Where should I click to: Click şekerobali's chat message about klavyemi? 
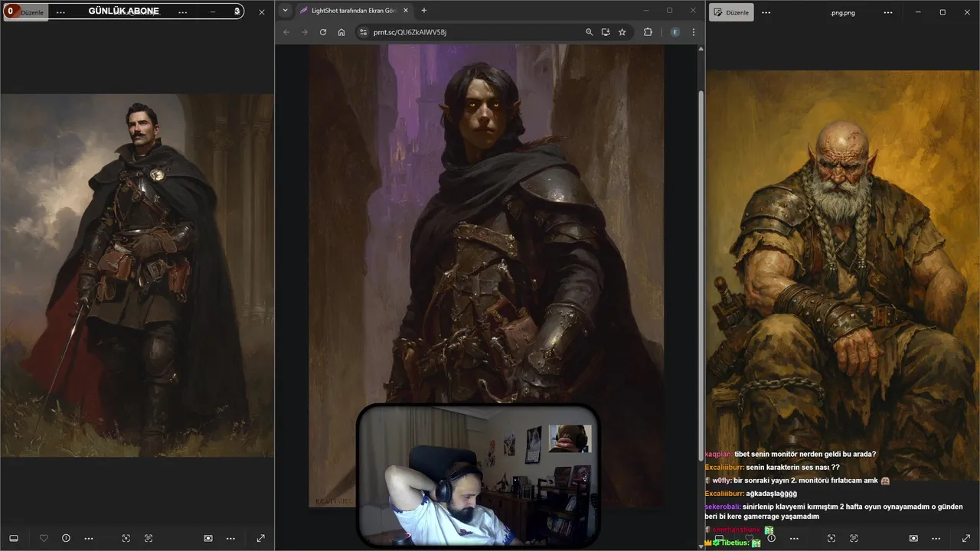coord(833,511)
